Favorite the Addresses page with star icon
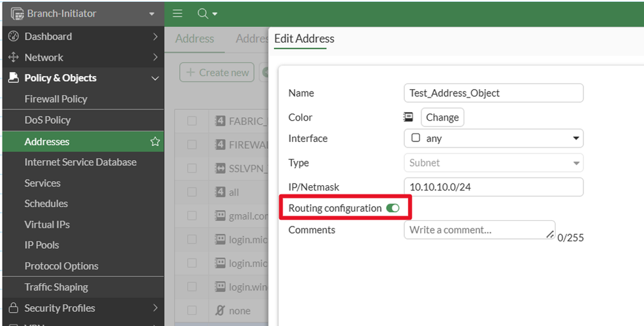The height and width of the screenshot is (326, 644). click(155, 141)
